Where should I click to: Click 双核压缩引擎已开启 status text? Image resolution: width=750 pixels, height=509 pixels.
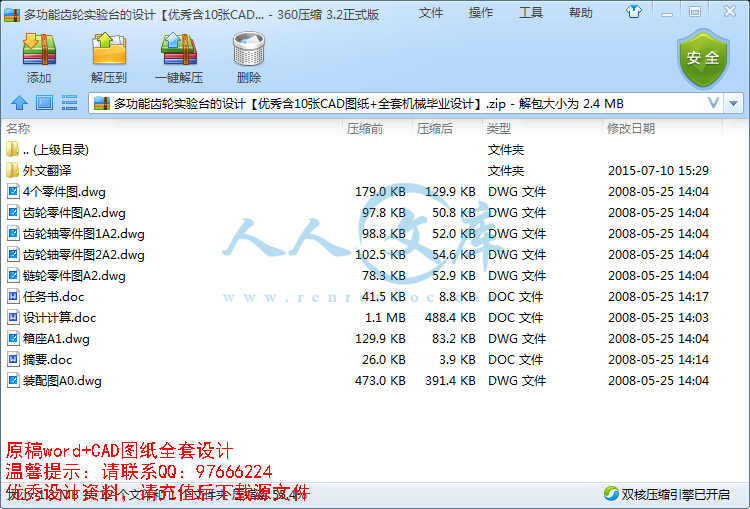tap(675, 494)
